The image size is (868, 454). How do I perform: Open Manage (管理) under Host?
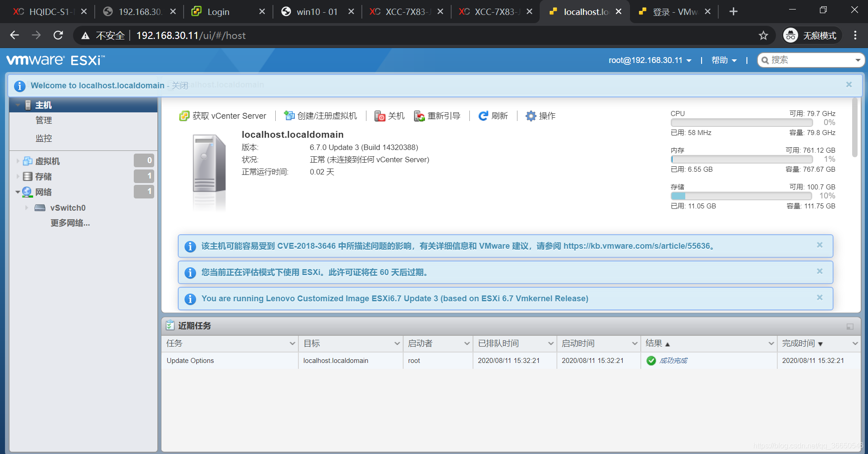44,120
